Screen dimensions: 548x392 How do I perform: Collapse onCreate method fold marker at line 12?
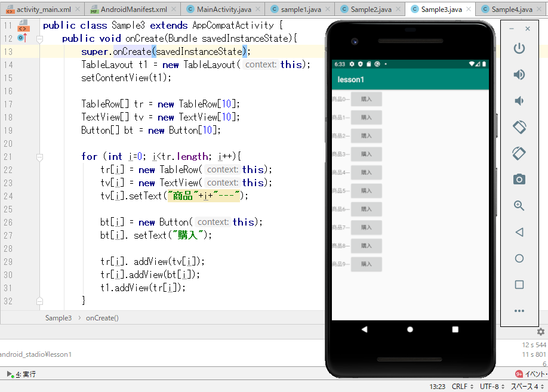pos(39,39)
